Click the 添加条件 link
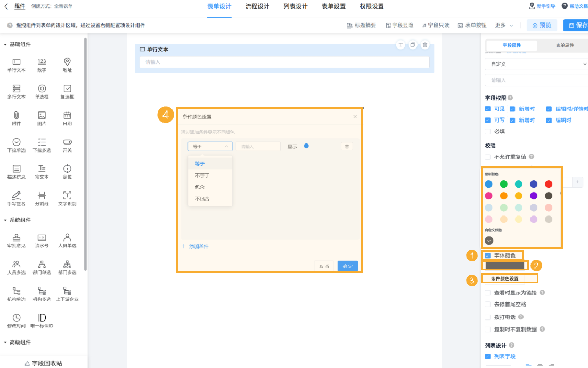 pyautogui.click(x=195, y=246)
